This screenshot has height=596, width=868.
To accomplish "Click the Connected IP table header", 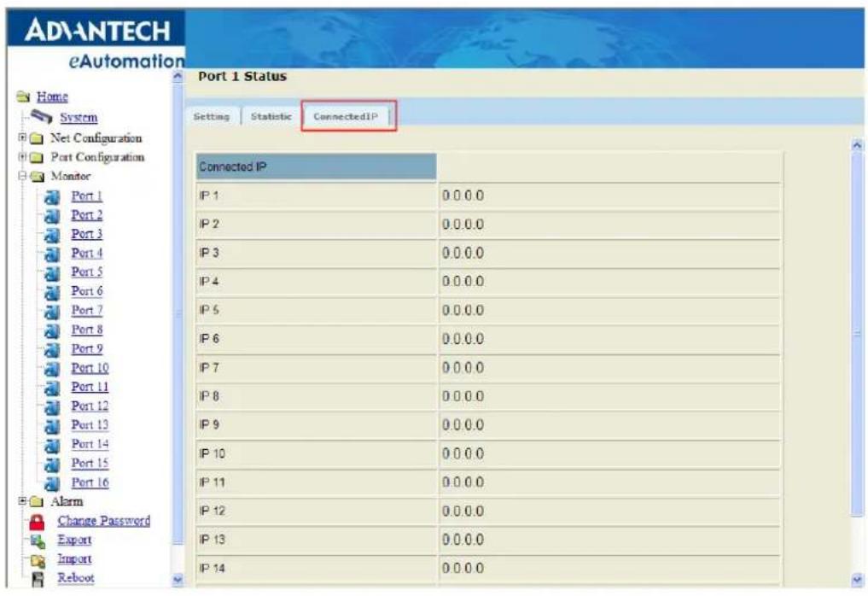I will (x=316, y=167).
